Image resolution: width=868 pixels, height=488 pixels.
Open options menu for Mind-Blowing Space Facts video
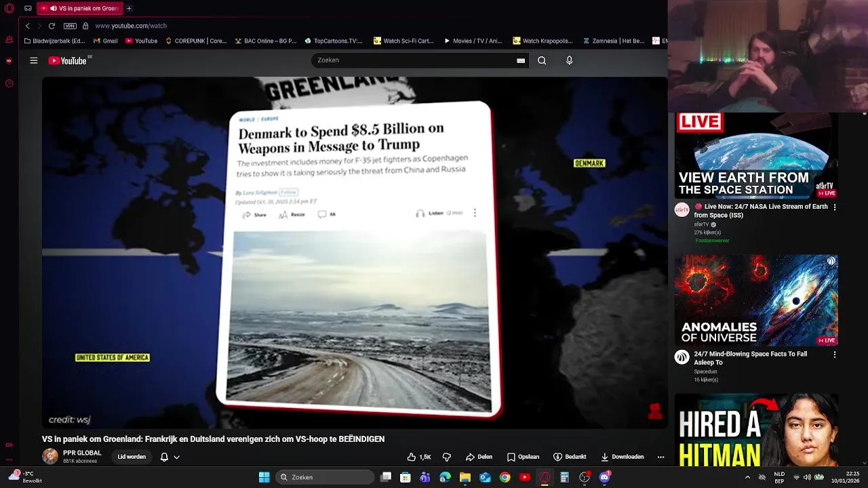835,354
